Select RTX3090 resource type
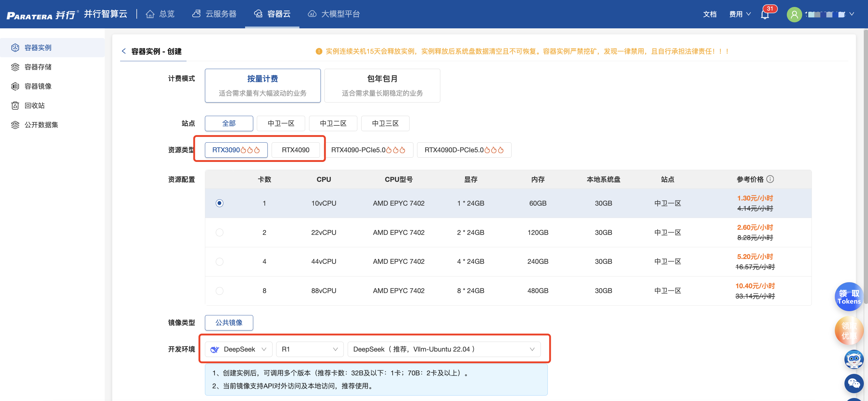 point(236,150)
